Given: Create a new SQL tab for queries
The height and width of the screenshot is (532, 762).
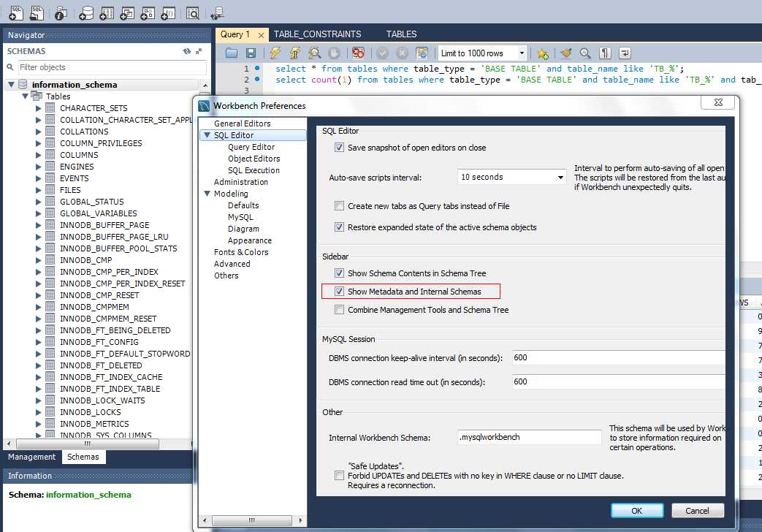Looking at the screenshot, I should [15, 12].
